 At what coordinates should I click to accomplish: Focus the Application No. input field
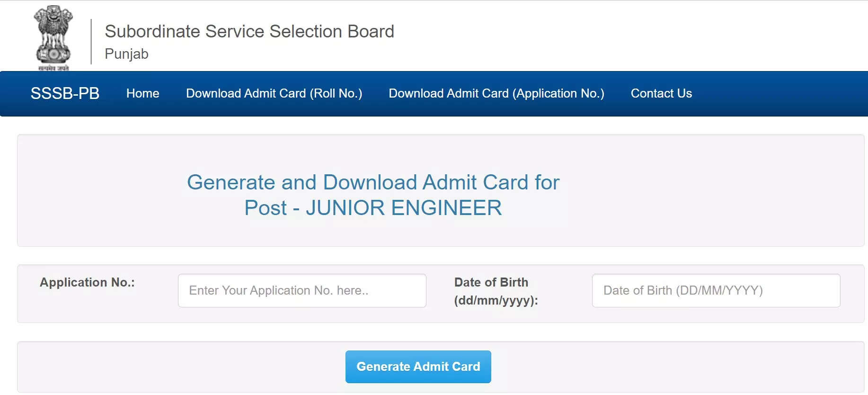(302, 290)
